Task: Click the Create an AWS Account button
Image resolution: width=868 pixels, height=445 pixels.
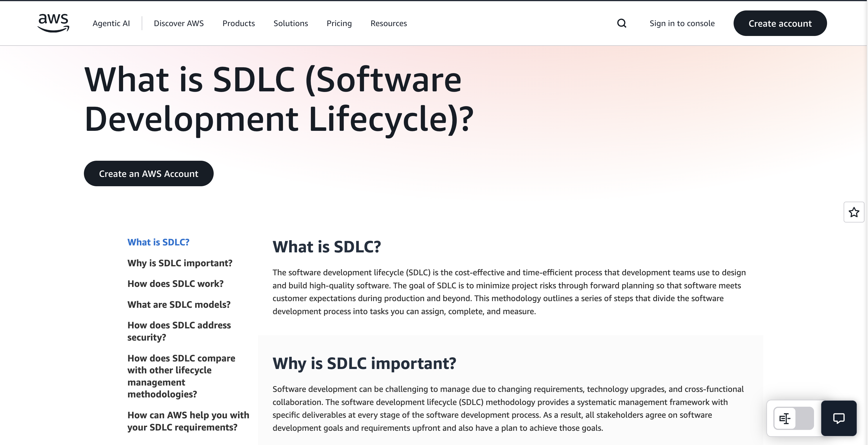Action: point(148,173)
